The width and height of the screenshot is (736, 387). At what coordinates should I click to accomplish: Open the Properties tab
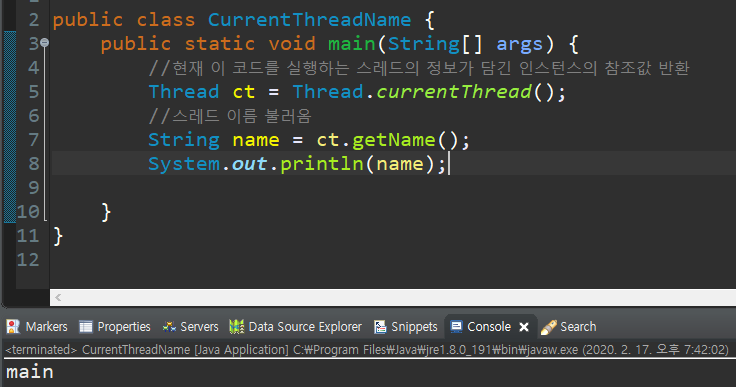(115, 326)
